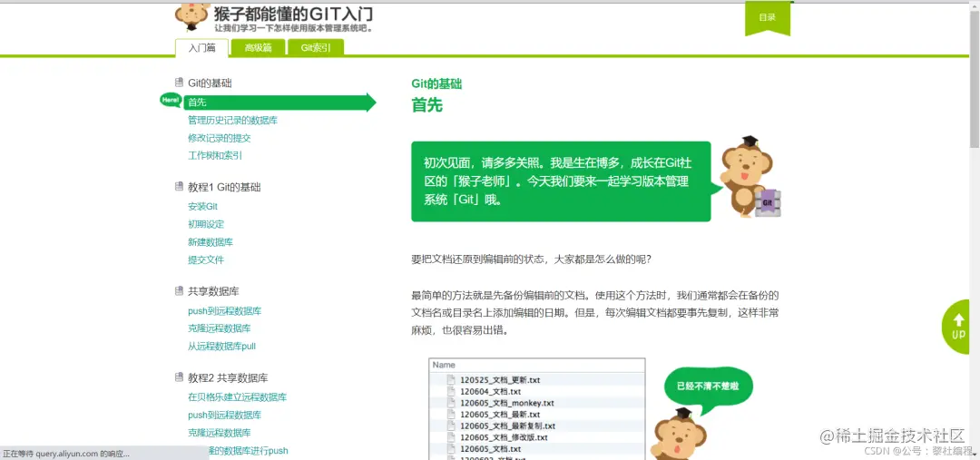Open 初期设定 link
980x460 pixels.
[x=206, y=224]
